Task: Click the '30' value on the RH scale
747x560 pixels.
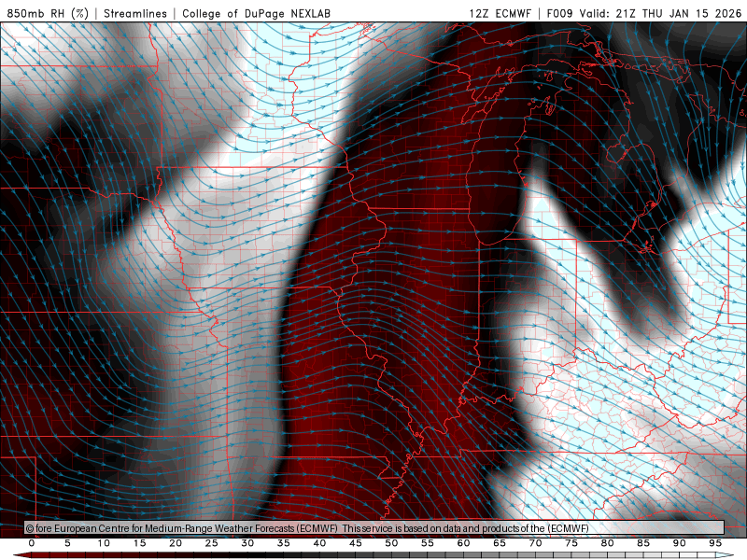Action: pyautogui.click(x=247, y=543)
